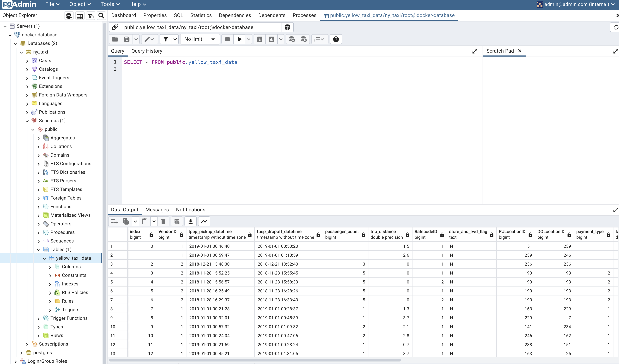619x364 pixels.
Task: Click the Download results icon
Action: [x=190, y=221]
